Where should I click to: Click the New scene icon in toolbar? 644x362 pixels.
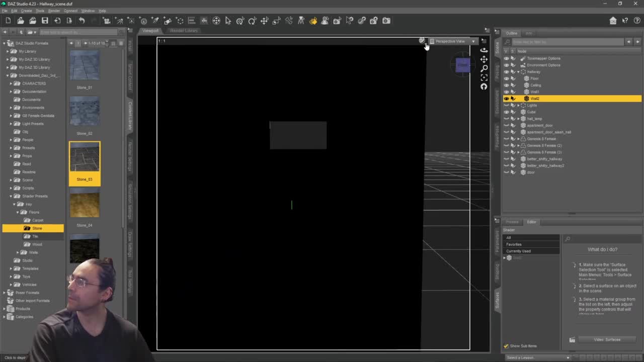pos(8,21)
